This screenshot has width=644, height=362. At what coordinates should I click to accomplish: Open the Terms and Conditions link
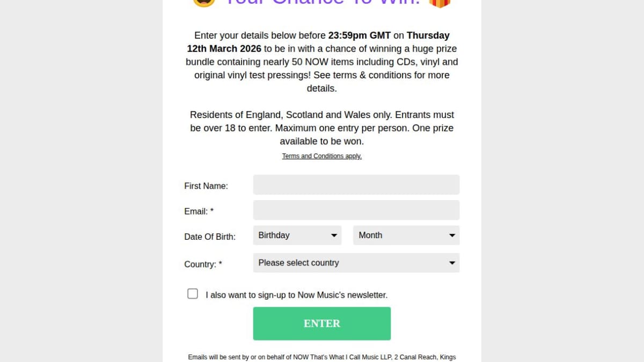pos(322,156)
